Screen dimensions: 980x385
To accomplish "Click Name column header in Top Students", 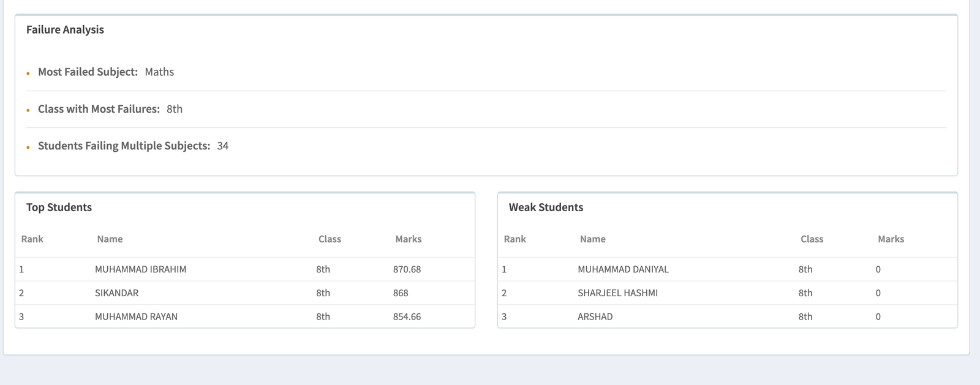I will coord(110,239).
